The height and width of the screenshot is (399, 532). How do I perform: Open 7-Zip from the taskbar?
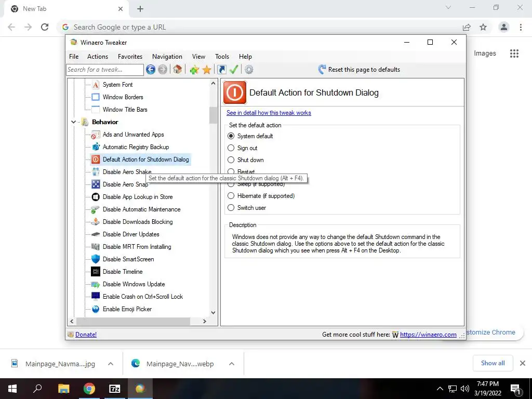click(x=115, y=389)
